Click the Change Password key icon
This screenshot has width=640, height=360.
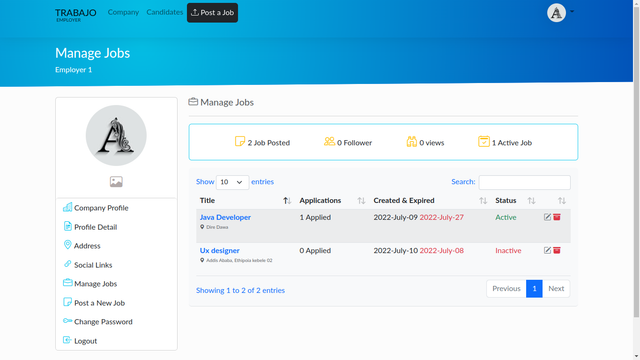(68, 321)
